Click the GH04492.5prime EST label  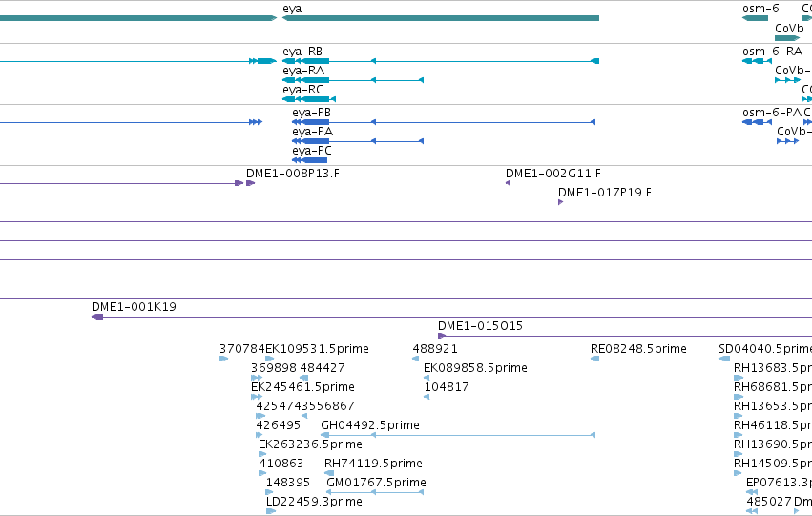coord(370,425)
